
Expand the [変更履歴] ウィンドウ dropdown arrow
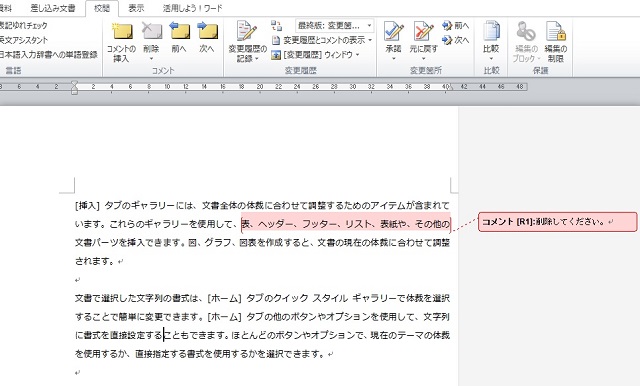pos(358,55)
